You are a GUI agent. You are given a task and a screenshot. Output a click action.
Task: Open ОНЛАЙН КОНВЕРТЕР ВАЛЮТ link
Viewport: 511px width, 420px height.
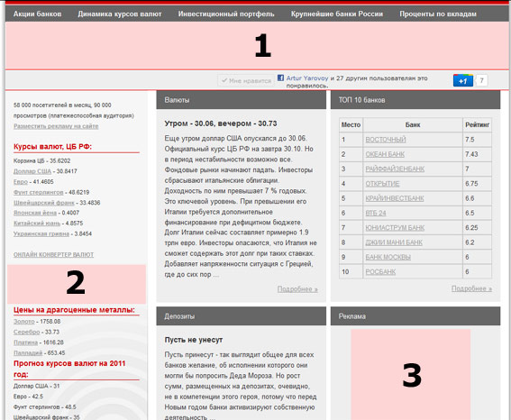pos(53,254)
